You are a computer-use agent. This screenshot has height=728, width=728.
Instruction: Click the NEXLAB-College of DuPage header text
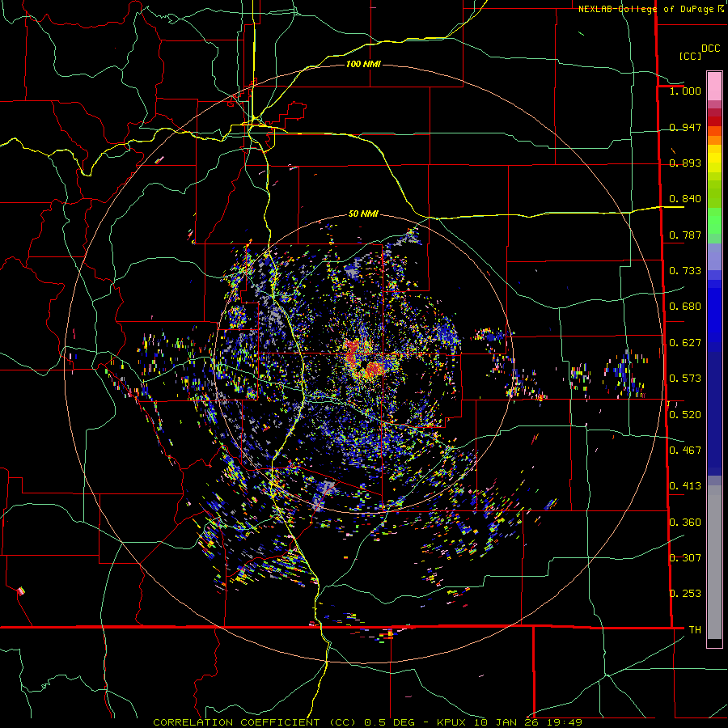coord(645,9)
